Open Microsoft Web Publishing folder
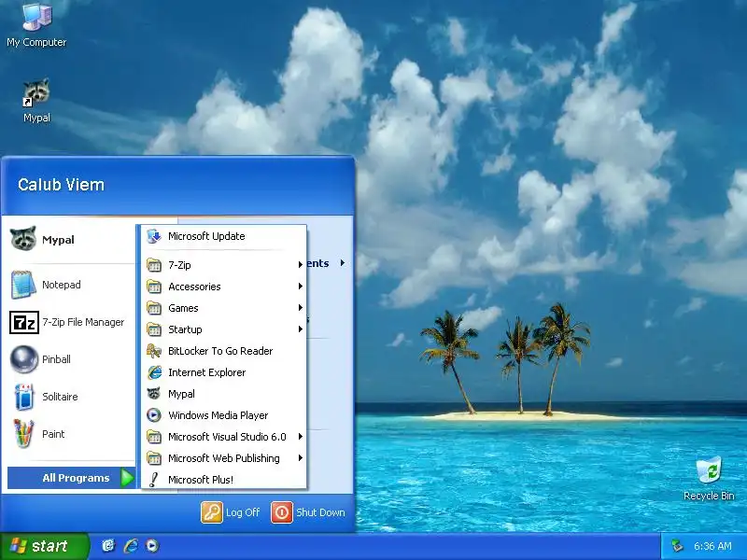The height and width of the screenshot is (560, 747). [224, 458]
